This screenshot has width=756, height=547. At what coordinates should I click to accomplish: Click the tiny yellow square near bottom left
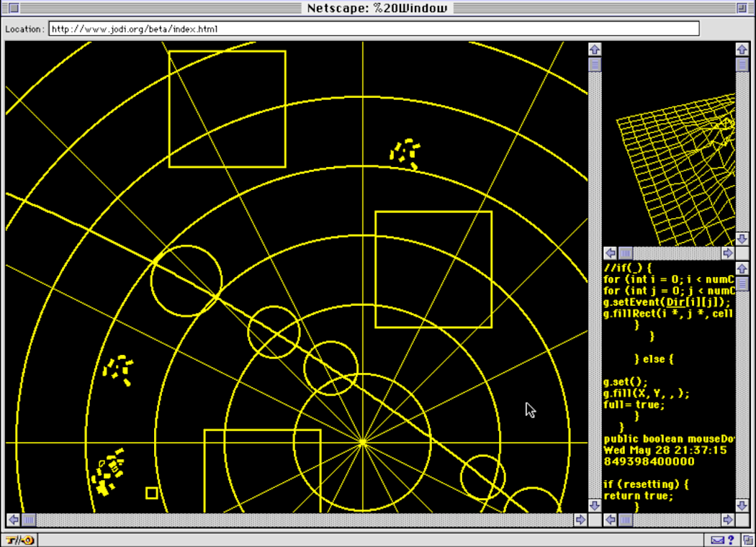tap(151, 492)
